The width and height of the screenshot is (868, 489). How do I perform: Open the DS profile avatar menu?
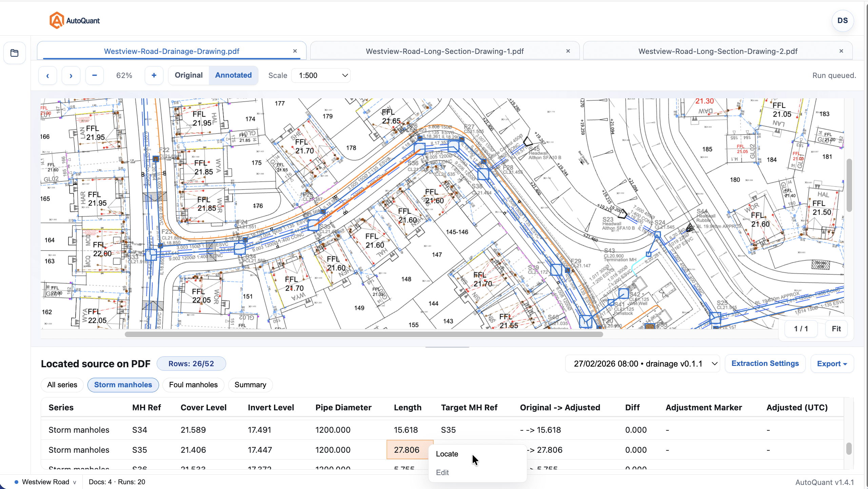[843, 21]
